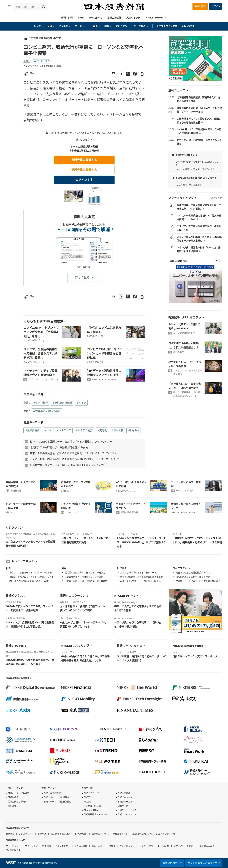Share via the top note icon
The width and height of the screenshot is (228, 868).
[x=121, y=74]
